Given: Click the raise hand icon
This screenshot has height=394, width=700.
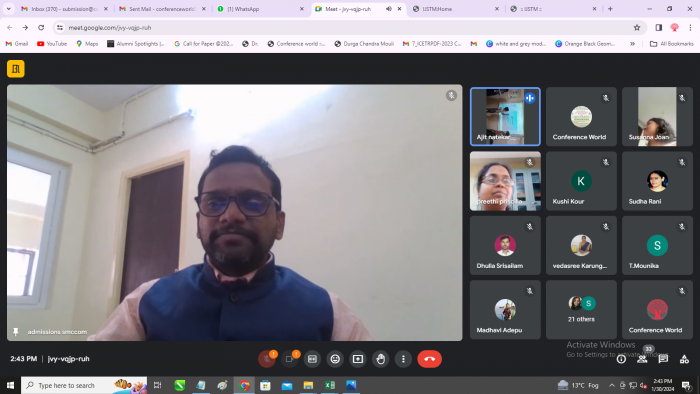Looking at the screenshot, I should pyautogui.click(x=380, y=359).
